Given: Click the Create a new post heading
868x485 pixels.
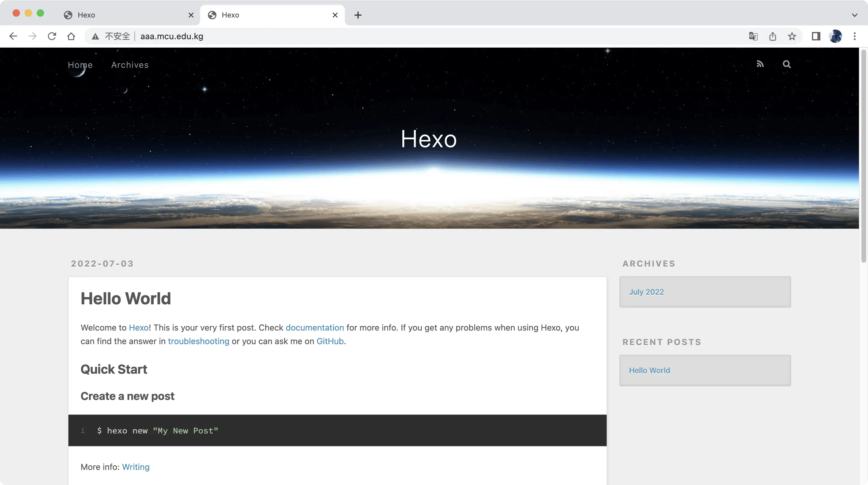Looking at the screenshot, I should pos(127,396).
